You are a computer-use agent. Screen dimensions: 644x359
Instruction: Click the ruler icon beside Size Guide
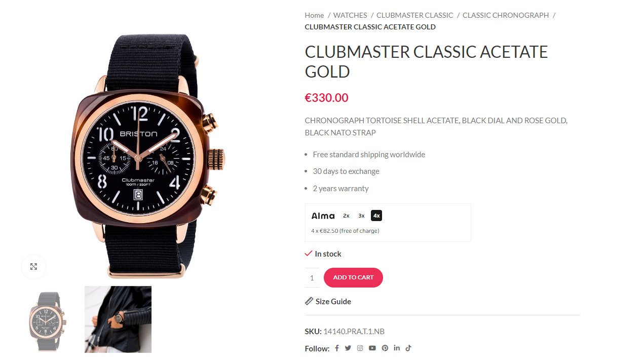(309, 301)
